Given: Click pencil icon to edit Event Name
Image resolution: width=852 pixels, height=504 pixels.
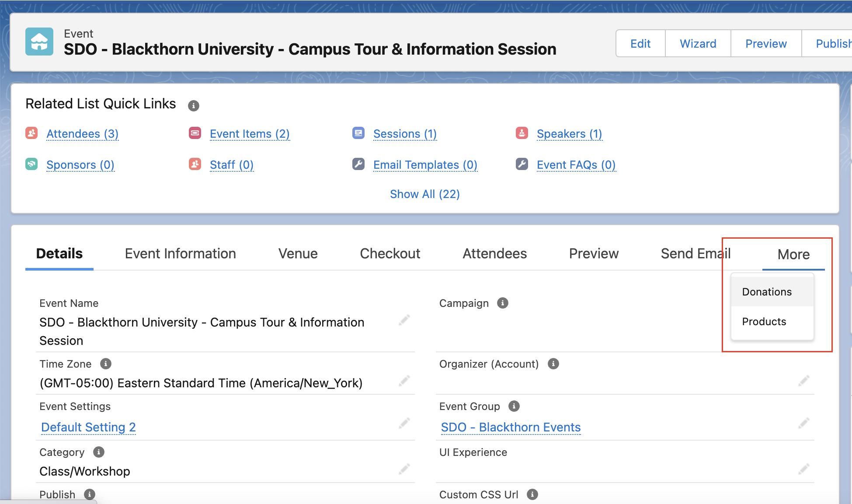Looking at the screenshot, I should pos(404,320).
